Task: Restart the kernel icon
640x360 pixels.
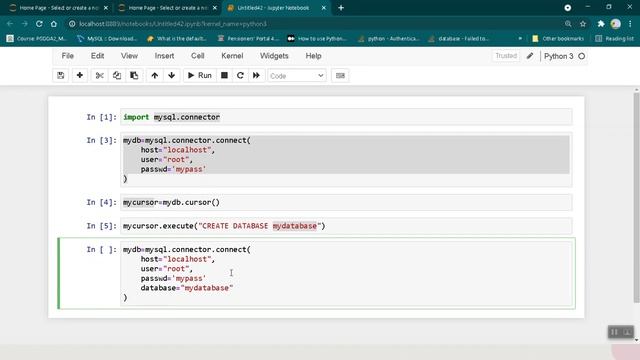Action: (240, 76)
